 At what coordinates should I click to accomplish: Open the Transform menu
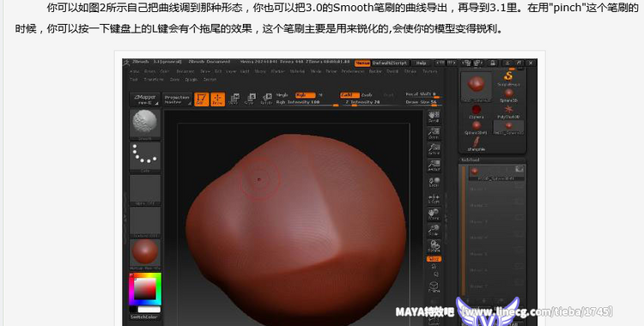coord(154,79)
